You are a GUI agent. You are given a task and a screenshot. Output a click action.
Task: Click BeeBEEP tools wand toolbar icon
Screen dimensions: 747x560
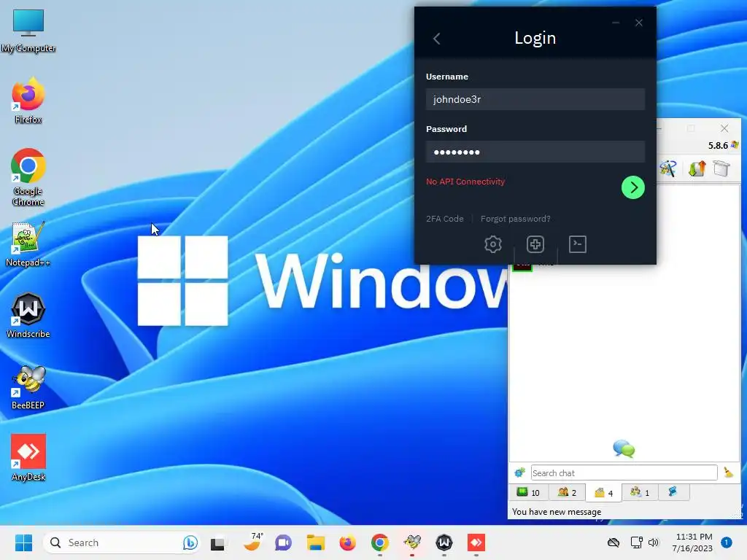(x=668, y=168)
